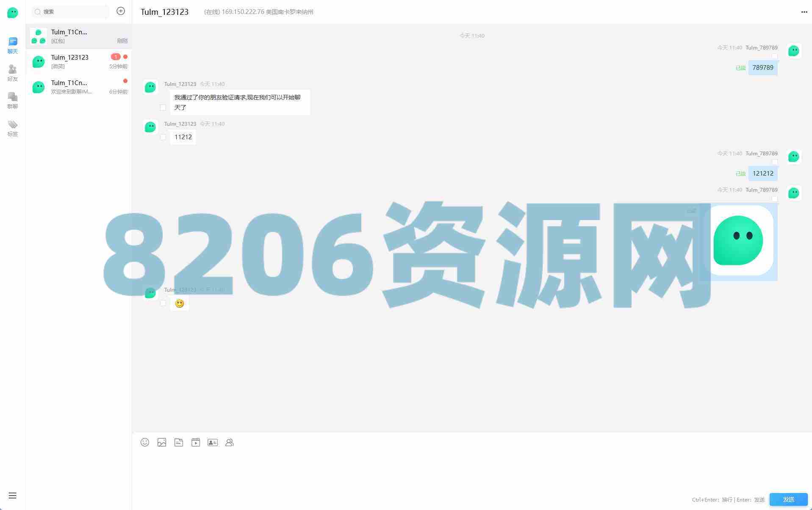
Task: Open the three-dots more options menu
Action: point(804,12)
